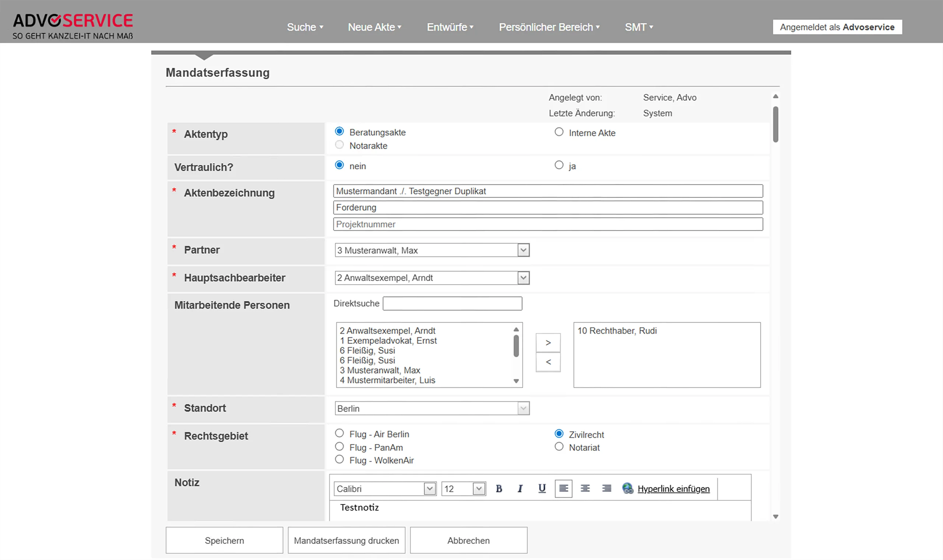Center align the note text
Screen dimensions: 943x560
[585, 489]
